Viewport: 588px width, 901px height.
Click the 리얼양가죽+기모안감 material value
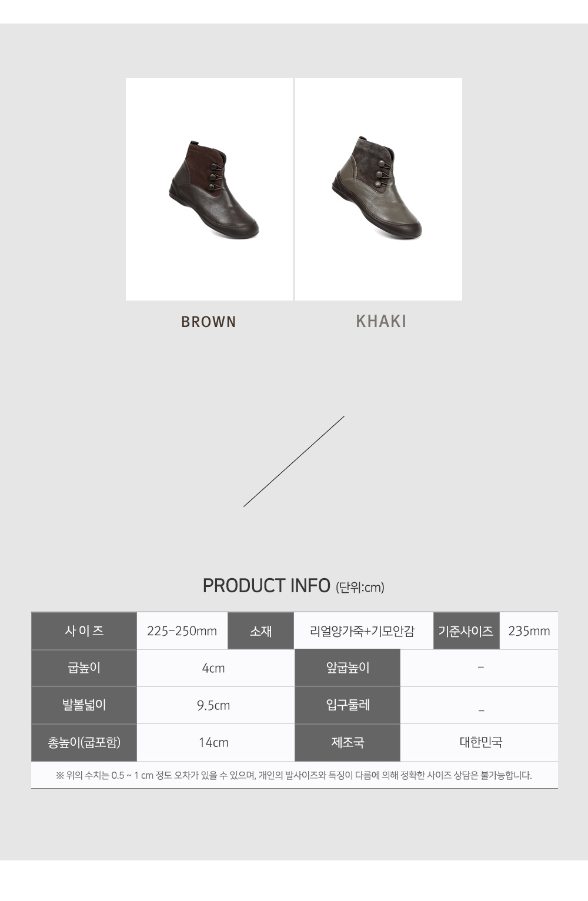point(363,631)
